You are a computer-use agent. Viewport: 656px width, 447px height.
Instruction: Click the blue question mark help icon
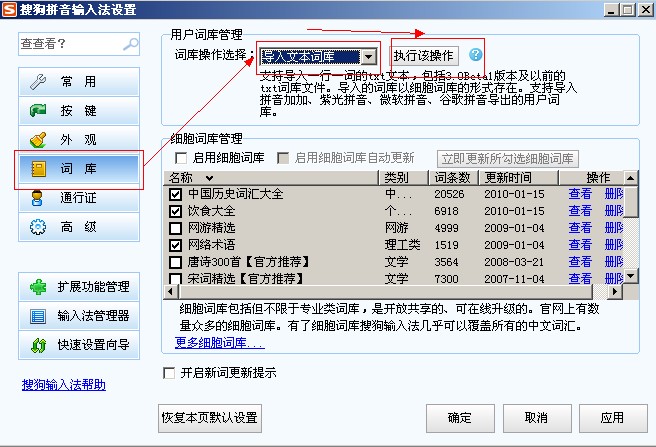pos(475,55)
